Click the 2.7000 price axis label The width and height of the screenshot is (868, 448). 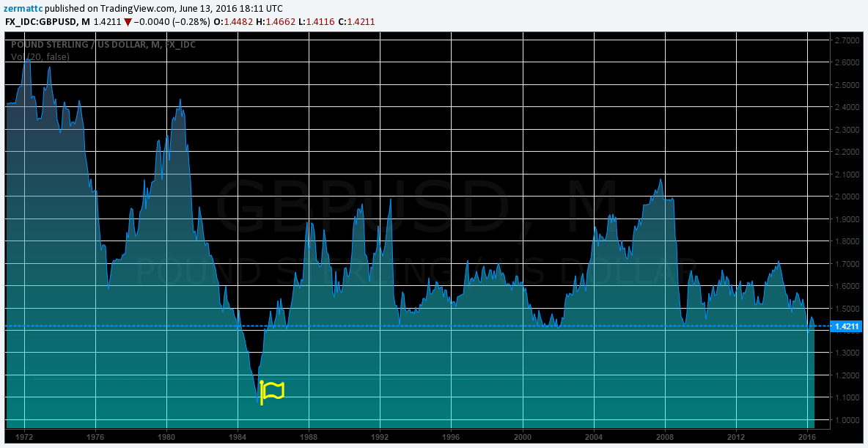click(847, 40)
